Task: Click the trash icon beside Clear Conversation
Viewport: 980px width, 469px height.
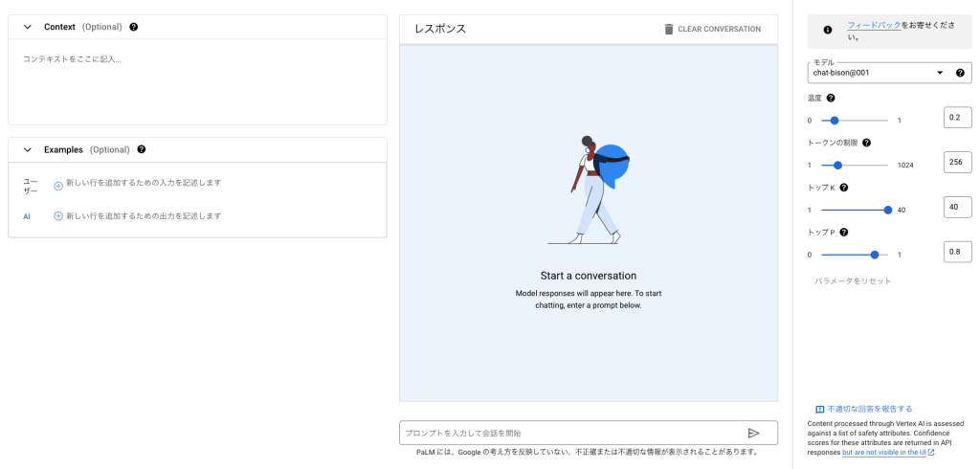Action: pos(669,29)
